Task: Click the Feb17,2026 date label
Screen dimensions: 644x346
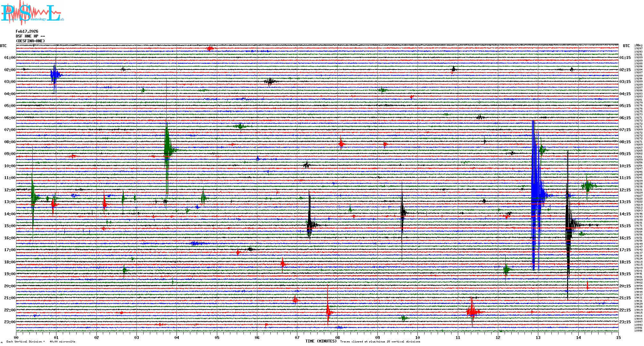Action: [x=27, y=31]
